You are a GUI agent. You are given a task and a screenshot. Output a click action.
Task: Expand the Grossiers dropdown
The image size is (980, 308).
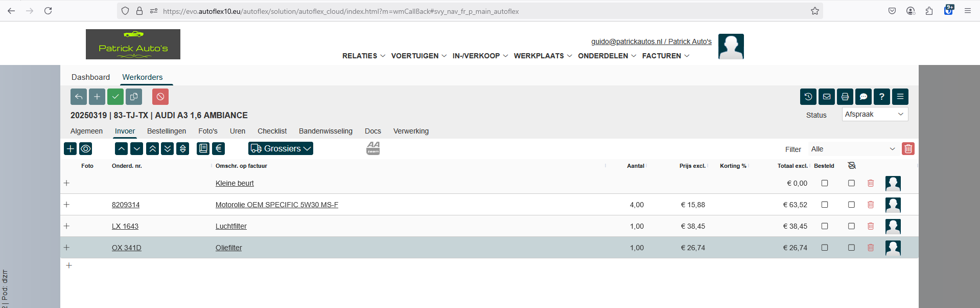(281, 148)
